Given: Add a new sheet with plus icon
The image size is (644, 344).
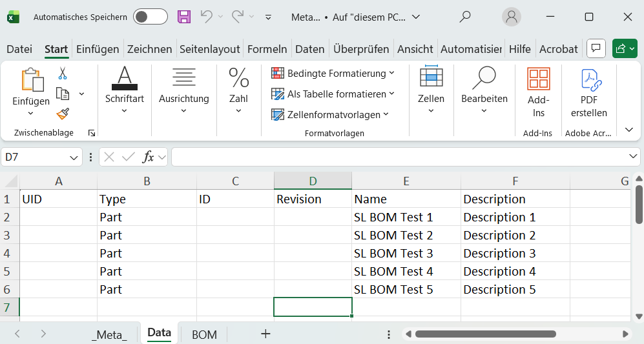Looking at the screenshot, I should [265, 334].
